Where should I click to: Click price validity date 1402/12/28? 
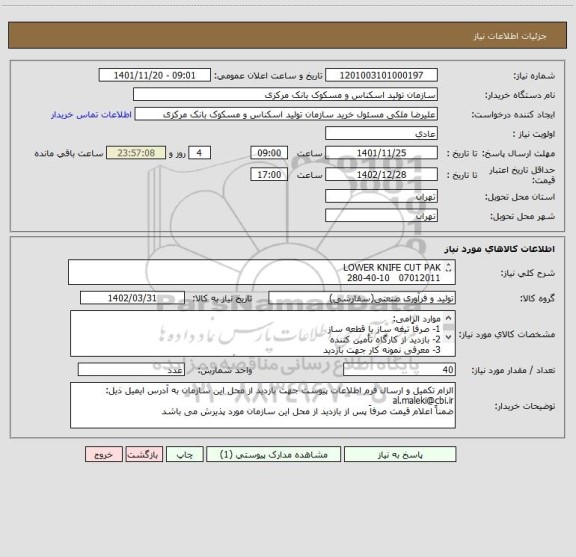381,174
